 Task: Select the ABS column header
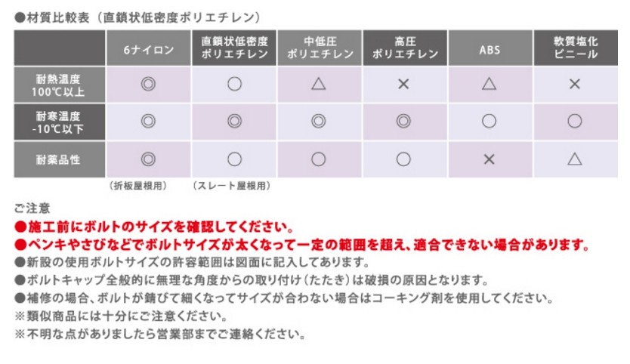click(489, 48)
